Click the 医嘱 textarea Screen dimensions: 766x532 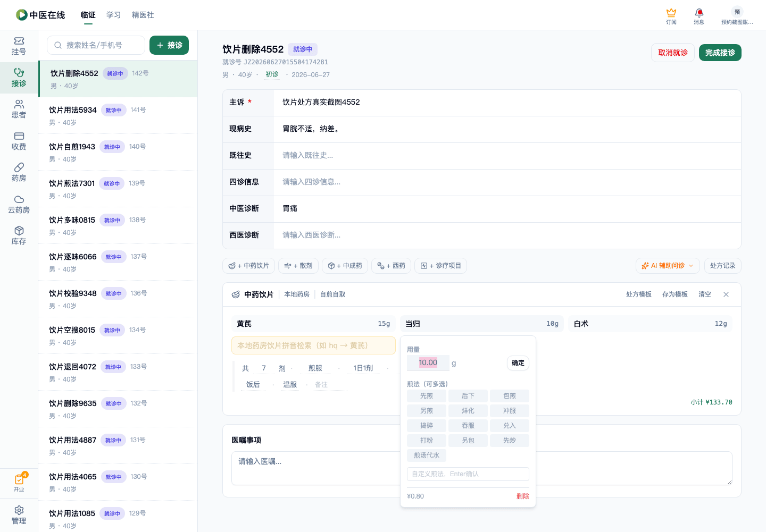click(x=482, y=468)
